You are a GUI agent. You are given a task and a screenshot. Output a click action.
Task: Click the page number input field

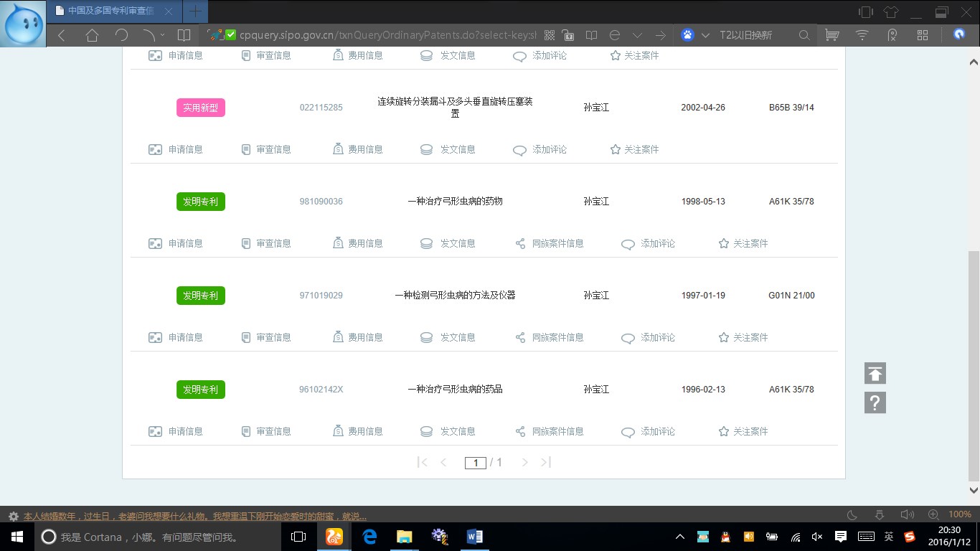click(x=476, y=463)
